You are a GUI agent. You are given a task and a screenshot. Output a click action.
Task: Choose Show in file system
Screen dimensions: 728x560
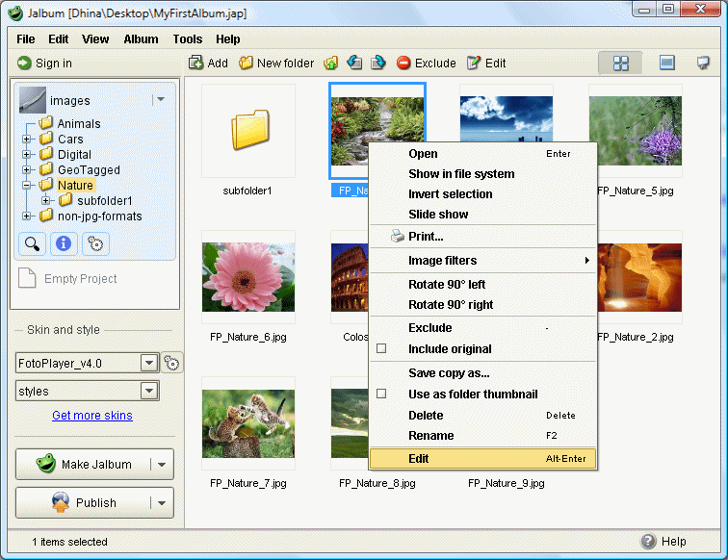[482, 174]
